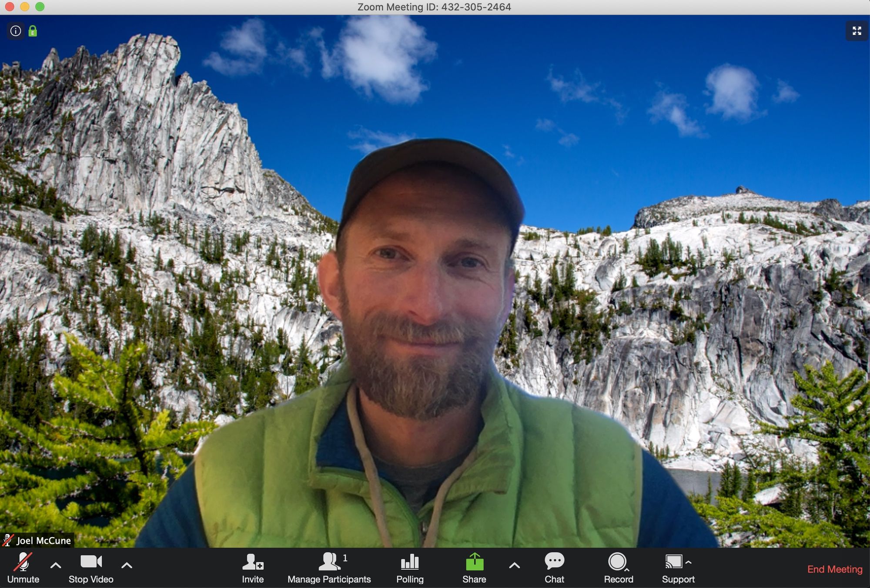Click the green Share screen icon
Image resolution: width=870 pixels, height=588 pixels.
pyautogui.click(x=474, y=561)
